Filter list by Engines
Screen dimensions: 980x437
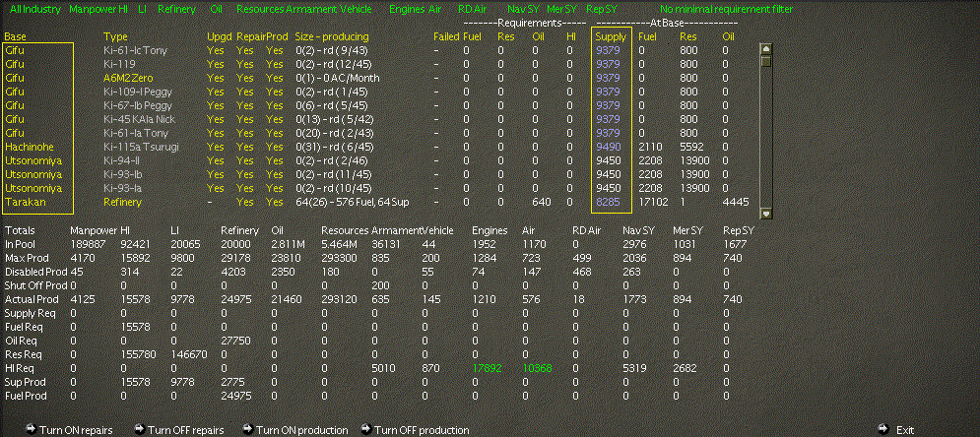tap(407, 10)
